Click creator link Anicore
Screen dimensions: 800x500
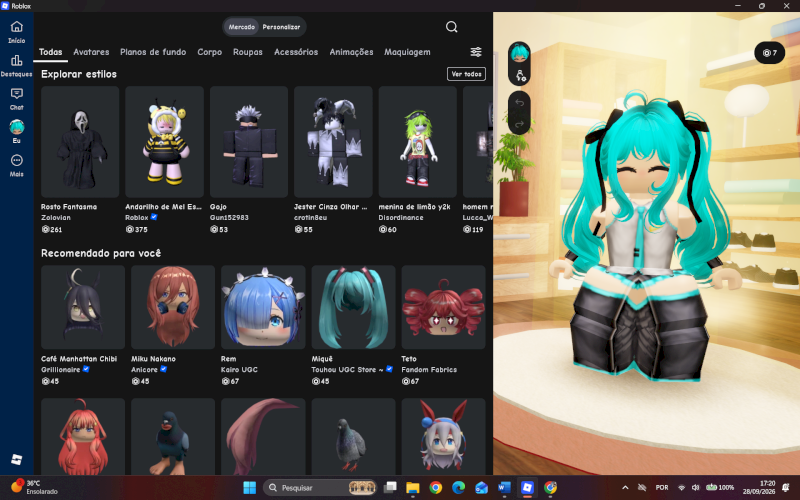pyautogui.click(x=144, y=369)
